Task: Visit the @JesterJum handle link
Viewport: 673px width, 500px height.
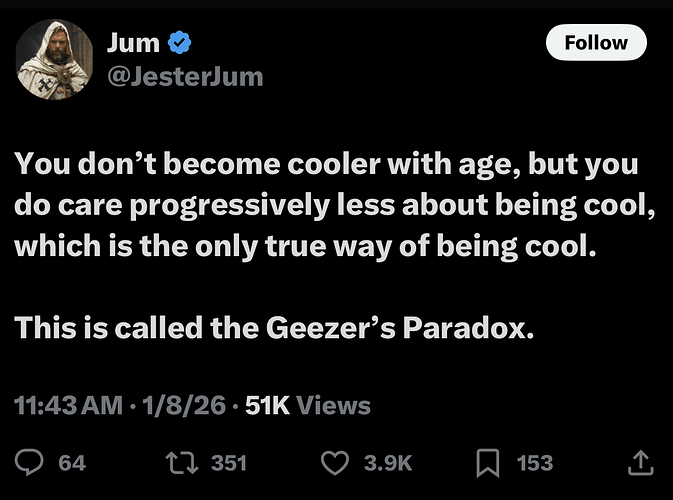Action: pyautogui.click(x=185, y=75)
